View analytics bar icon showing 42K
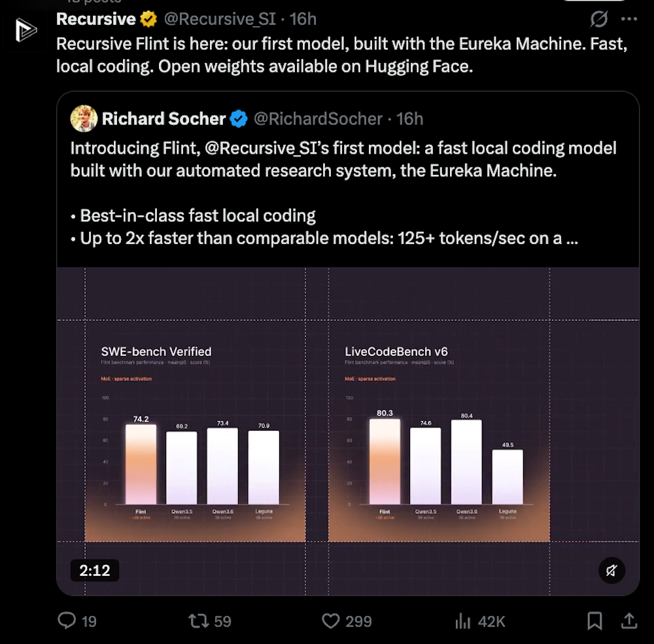Viewport: 654px width, 644px height. pos(462,621)
